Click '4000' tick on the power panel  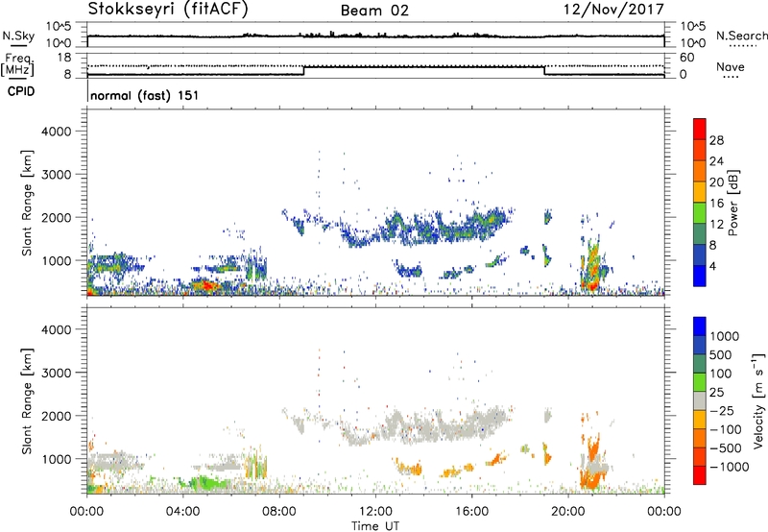(x=57, y=132)
